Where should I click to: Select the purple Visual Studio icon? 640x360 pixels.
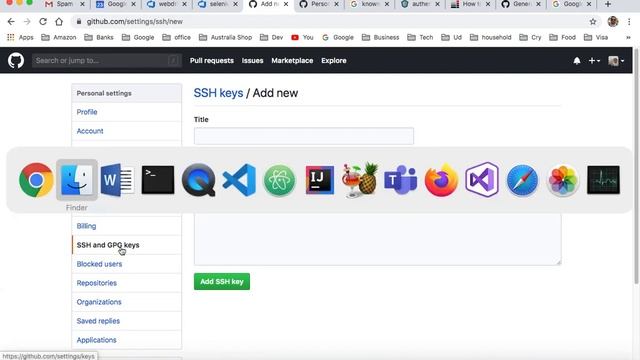482,180
